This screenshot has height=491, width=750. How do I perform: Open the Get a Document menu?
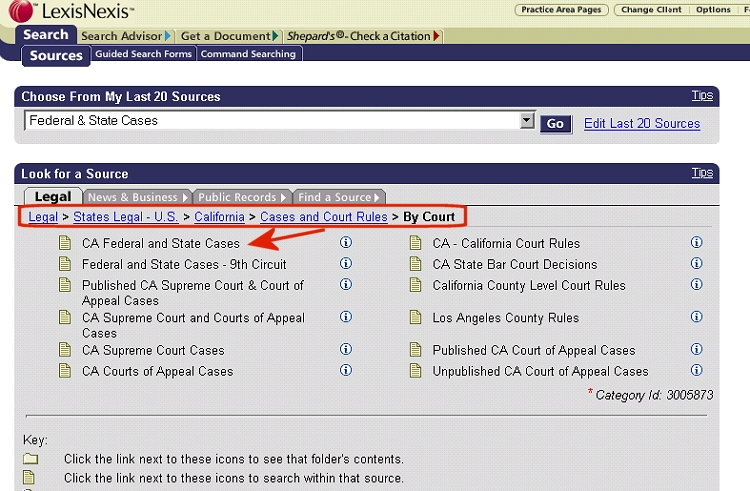229,36
